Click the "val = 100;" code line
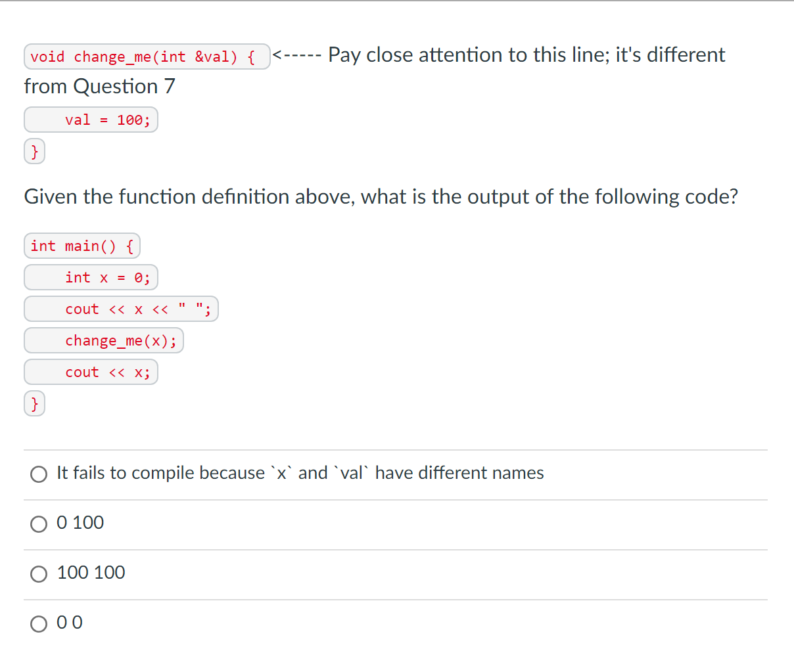794x672 pixels. coord(91,120)
